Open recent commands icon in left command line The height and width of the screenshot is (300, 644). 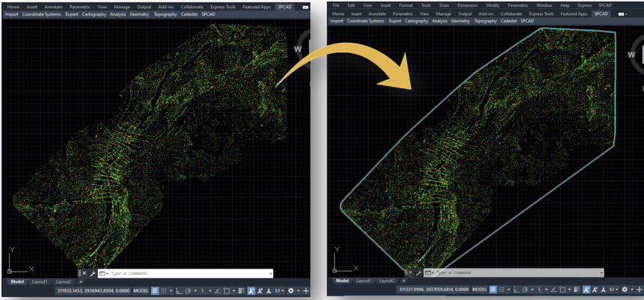(102, 273)
